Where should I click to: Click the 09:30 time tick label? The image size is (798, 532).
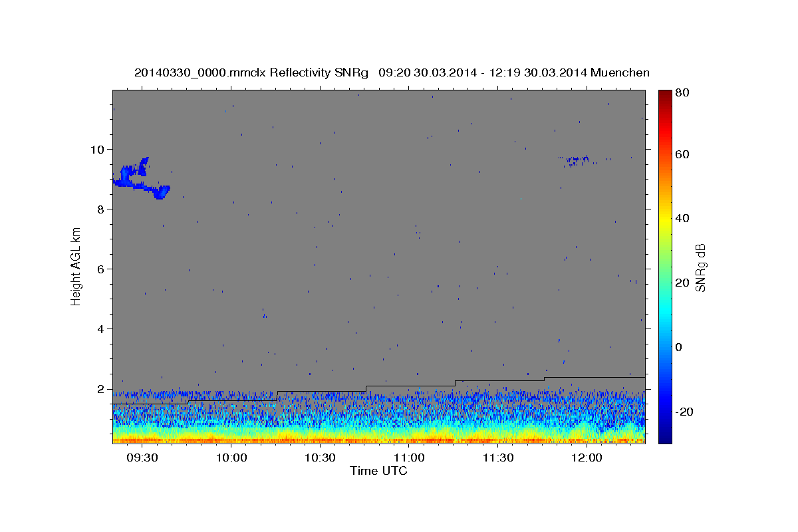142,458
